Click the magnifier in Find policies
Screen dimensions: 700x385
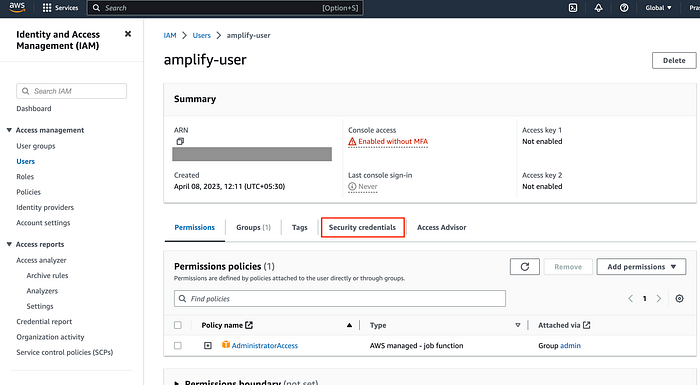183,298
